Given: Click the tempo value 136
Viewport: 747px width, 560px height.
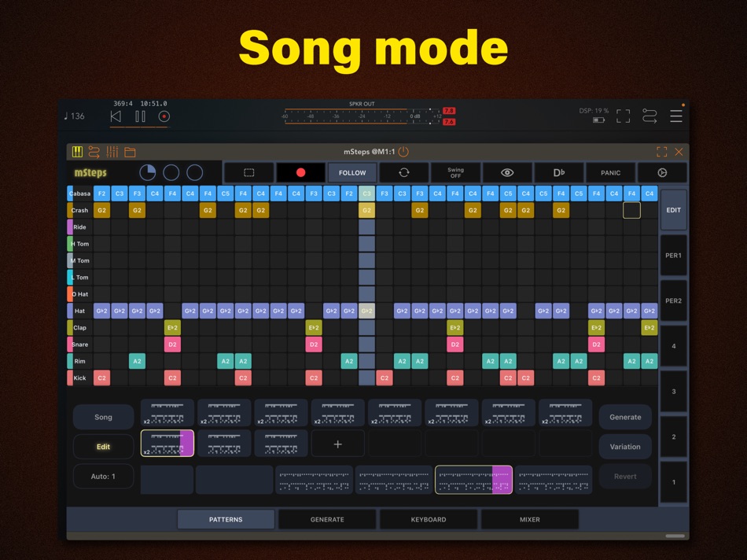Looking at the screenshot, I should (x=78, y=116).
